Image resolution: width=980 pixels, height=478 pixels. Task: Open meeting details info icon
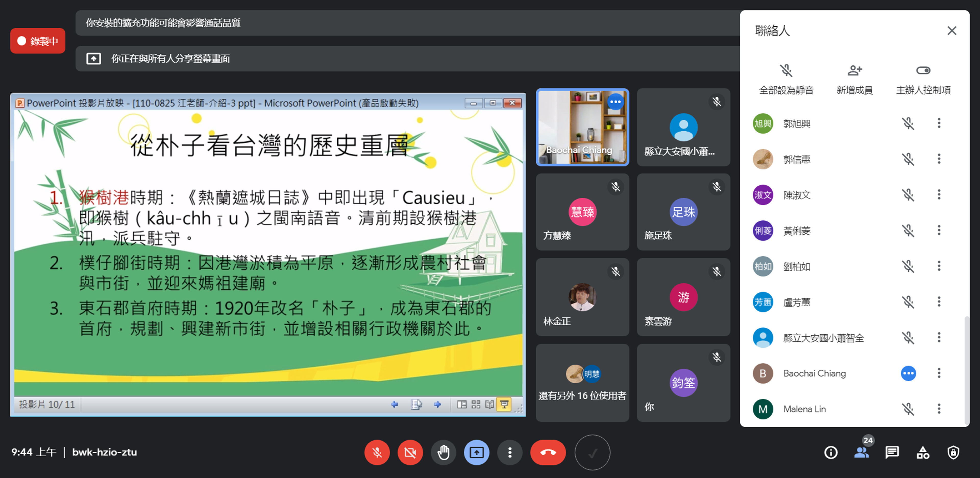(830, 452)
